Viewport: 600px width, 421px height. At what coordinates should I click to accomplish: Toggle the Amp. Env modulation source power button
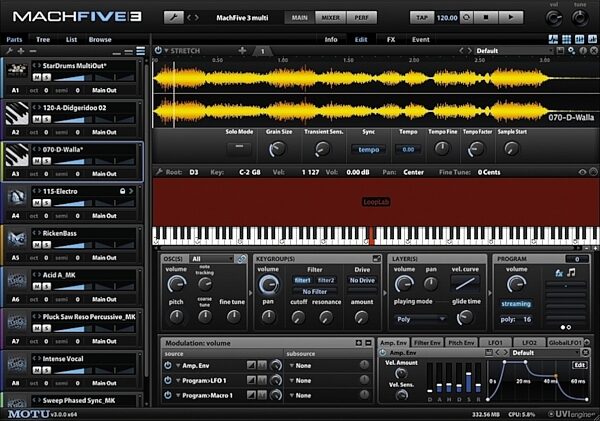pos(168,366)
